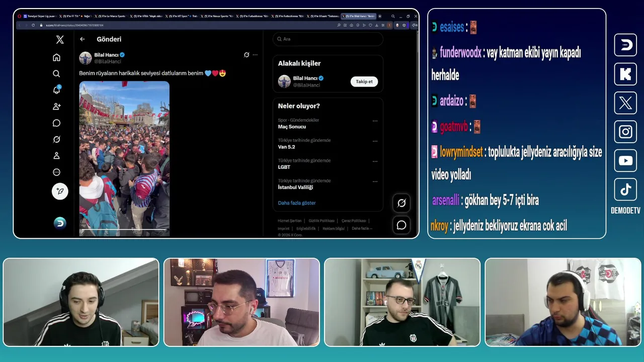Open Bilal Hancı's avatar on the post
Screen dimensions: 644x362
pos(86,58)
